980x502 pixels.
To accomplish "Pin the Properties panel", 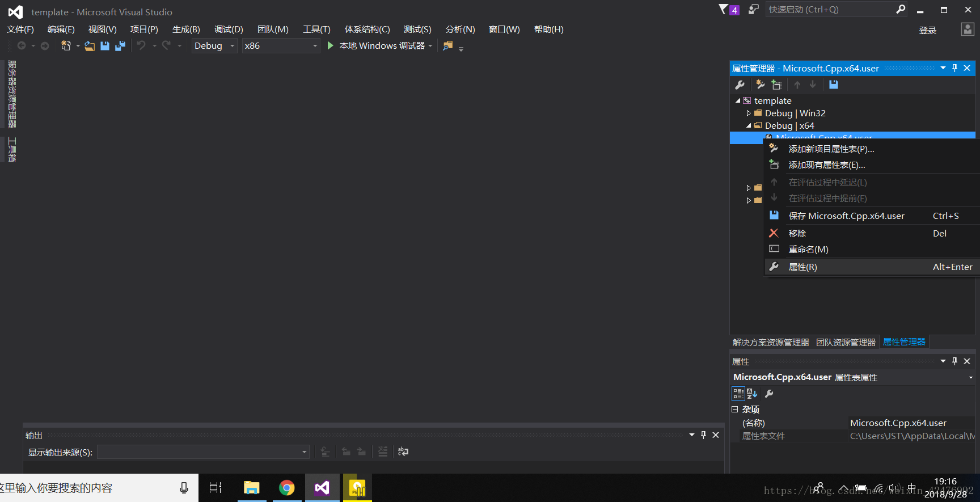I will pyautogui.click(x=954, y=361).
